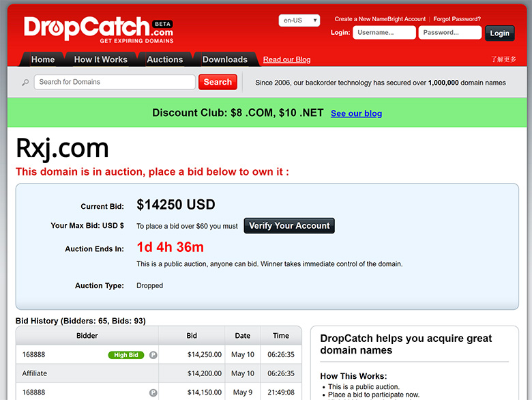The height and width of the screenshot is (400, 532).
Task: Open the en-US language dropdown
Action: [x=299, y=20]
